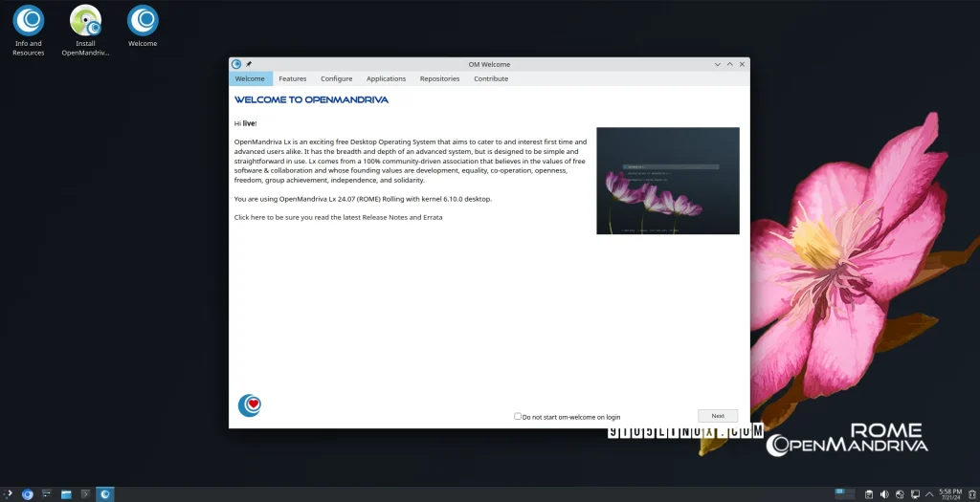Screen dimensions: 980x502
Task: Click the heart logo at the window's bottom left
Action: 250,405
